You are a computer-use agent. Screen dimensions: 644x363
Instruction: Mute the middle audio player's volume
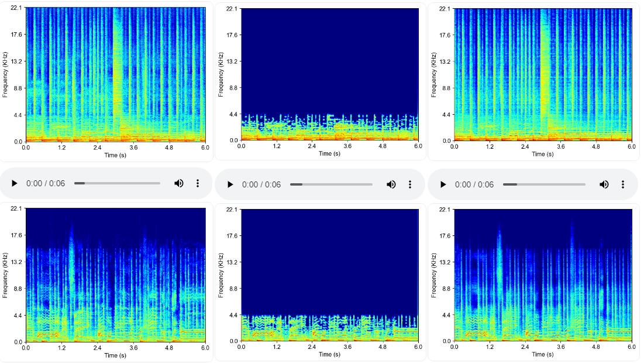click(391, 184)
